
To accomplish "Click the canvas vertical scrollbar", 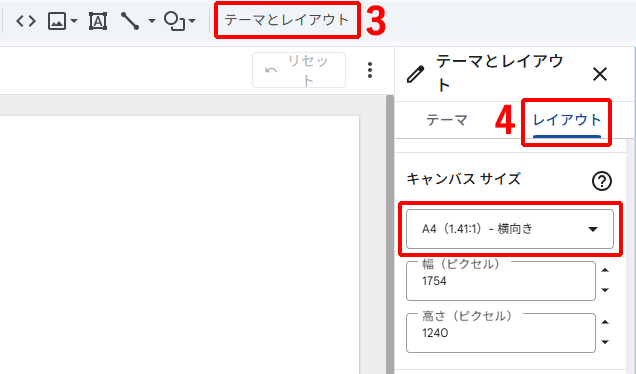I will 390,234.
